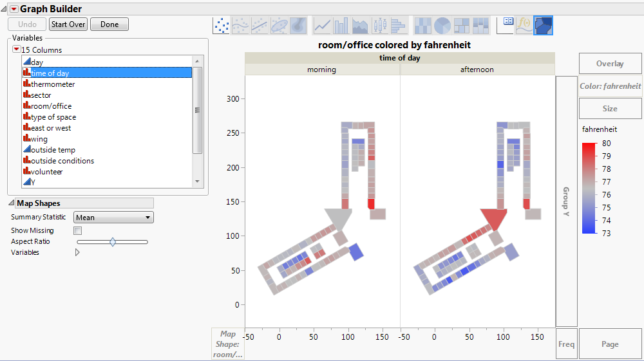Click the Start Over button
The width and height of the screenshot is (644, 361).
(x=68, y=24)
